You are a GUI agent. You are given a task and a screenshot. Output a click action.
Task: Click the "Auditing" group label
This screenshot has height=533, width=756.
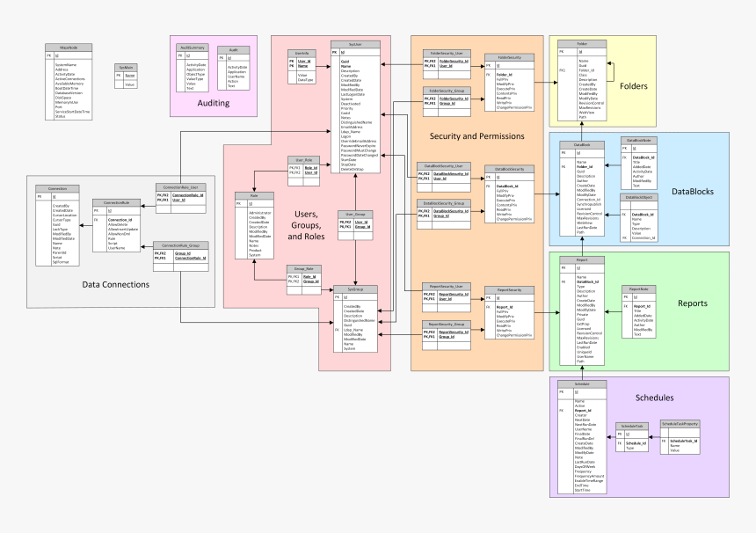point(213,103)
